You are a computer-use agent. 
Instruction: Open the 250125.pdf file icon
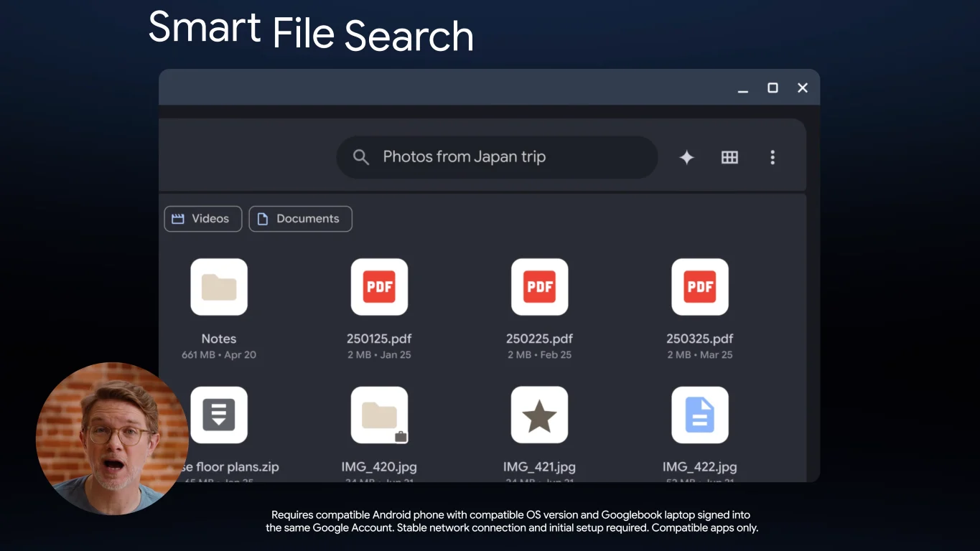[379, 287]
